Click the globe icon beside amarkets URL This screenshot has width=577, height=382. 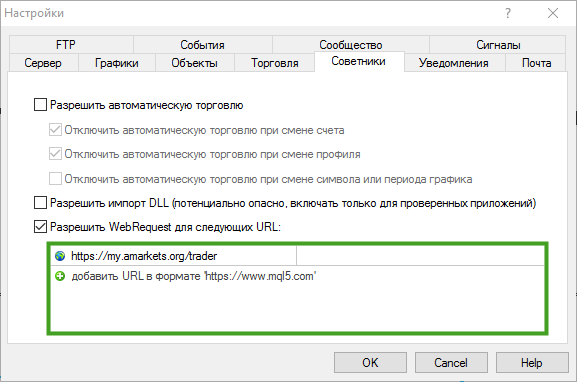60,256
